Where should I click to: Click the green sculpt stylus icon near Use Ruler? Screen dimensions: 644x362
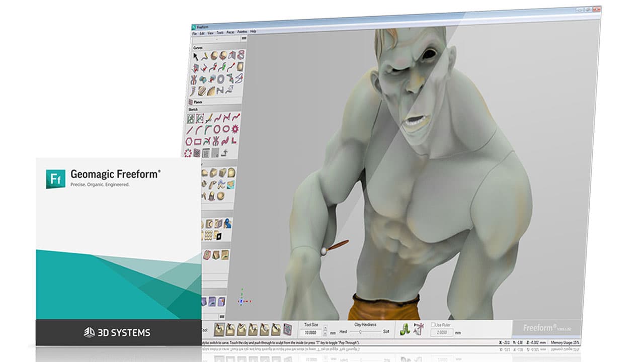pyautogui.click(x=405, y=329)
